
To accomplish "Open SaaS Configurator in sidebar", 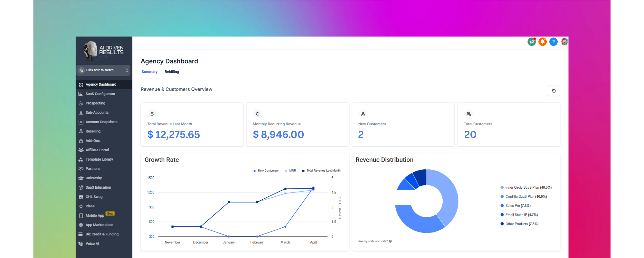I will point(104,94).
